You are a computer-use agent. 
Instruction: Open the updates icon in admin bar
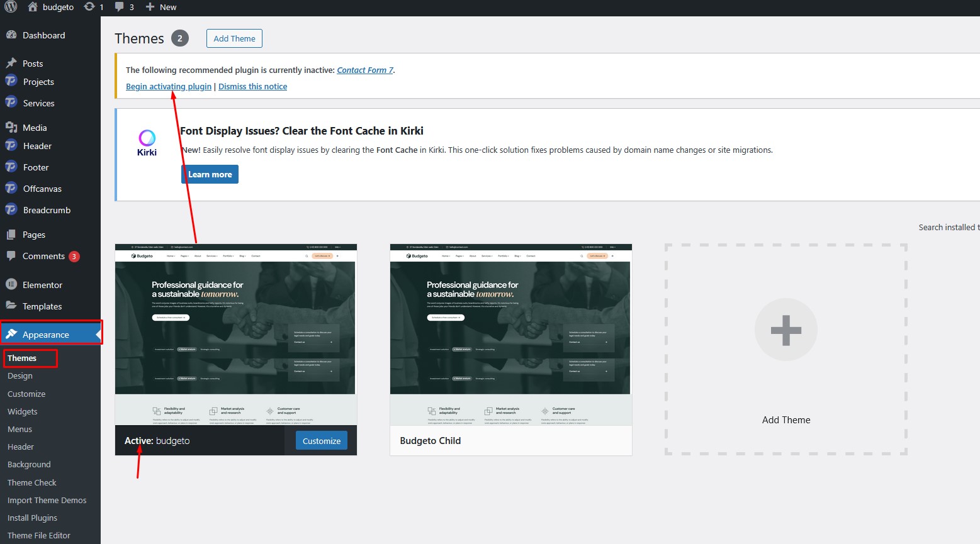[90, 7]
